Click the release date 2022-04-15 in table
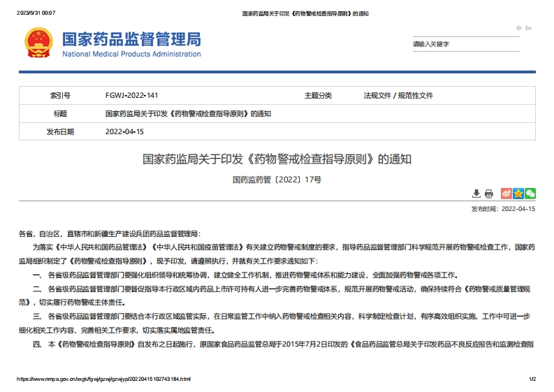This screenshot has width=554, height=392. click(x=124, y=131)
